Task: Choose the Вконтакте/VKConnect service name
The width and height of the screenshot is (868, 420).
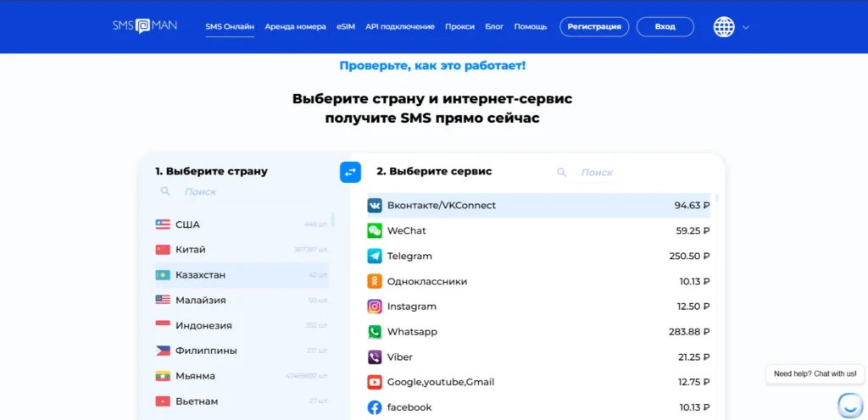Action: click(x=442, y=206)
